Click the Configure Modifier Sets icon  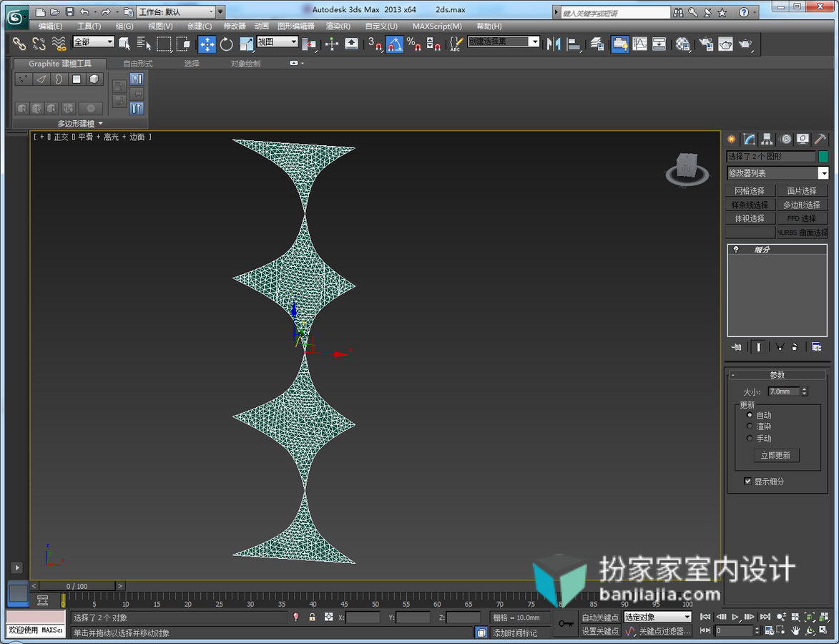(x=817, y=347)
